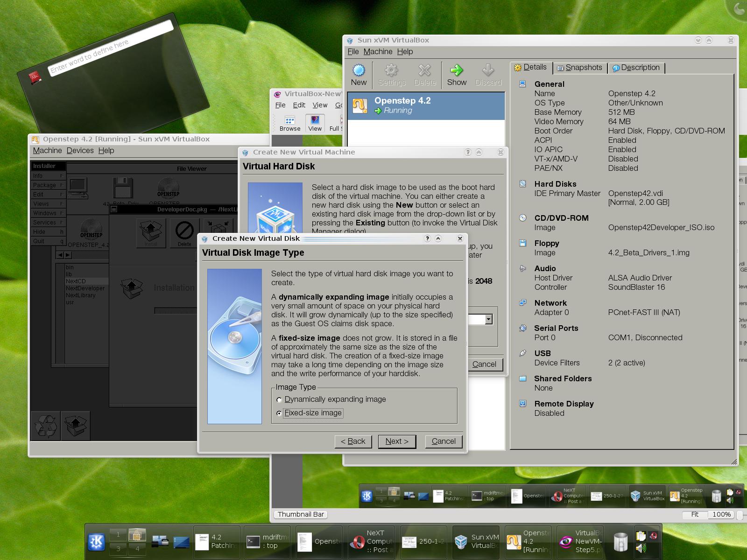Click the Discard toolbar icon
Screen dimensions: 747x560
coord(488,74)
